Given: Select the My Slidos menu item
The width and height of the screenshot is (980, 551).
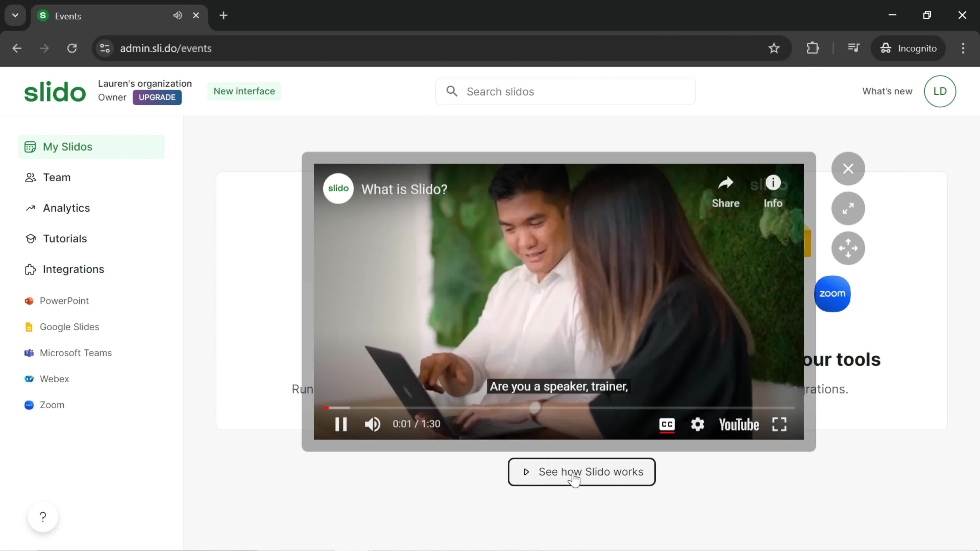Looking at the screenshot, I should tap(68, 147).
